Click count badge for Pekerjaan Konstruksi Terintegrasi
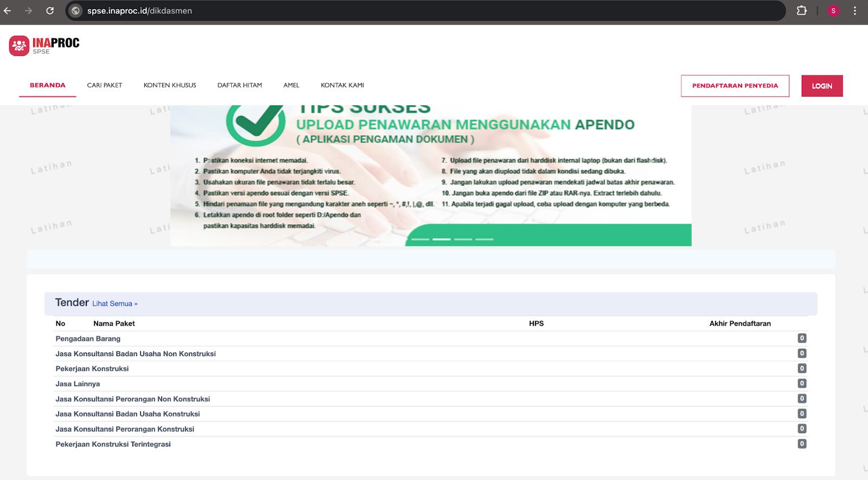Image resolution: width=868 pixels, height=480 pixels. [x=802, y=444]
